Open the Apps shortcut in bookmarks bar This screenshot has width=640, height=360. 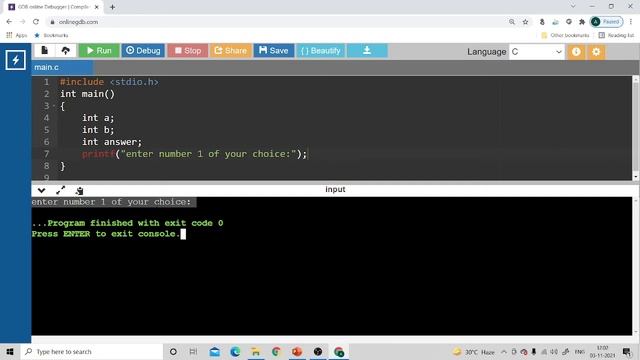(x=17, y=36)
